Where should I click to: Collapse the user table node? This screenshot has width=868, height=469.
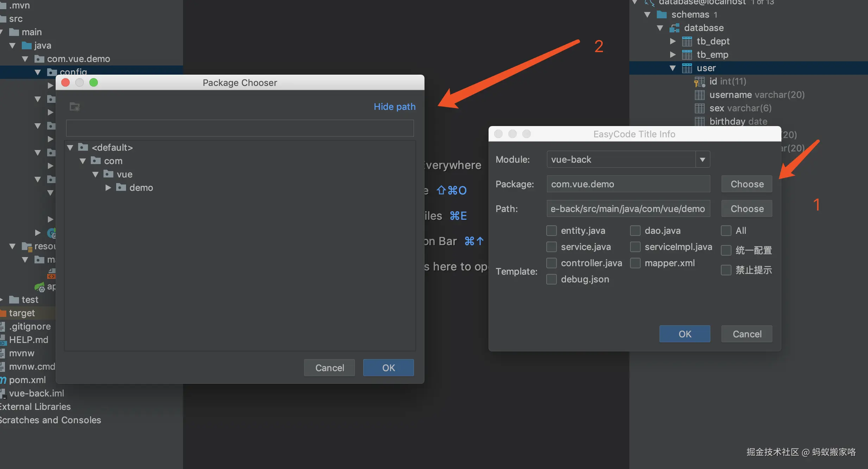tap(673, 68)
